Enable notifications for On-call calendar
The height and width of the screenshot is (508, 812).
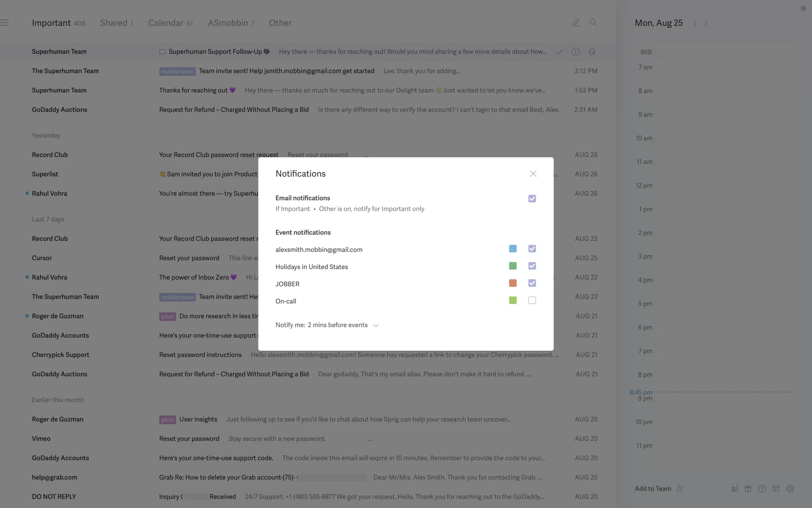[532, 300]
